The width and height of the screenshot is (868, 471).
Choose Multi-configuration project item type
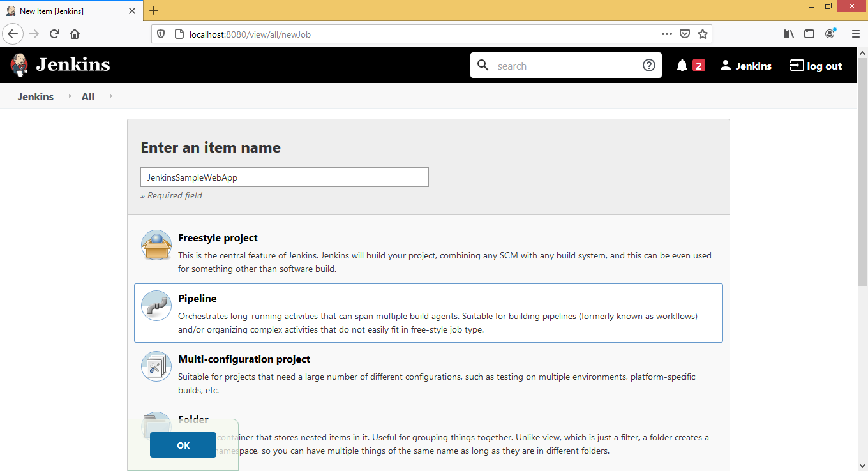(428, 373)
